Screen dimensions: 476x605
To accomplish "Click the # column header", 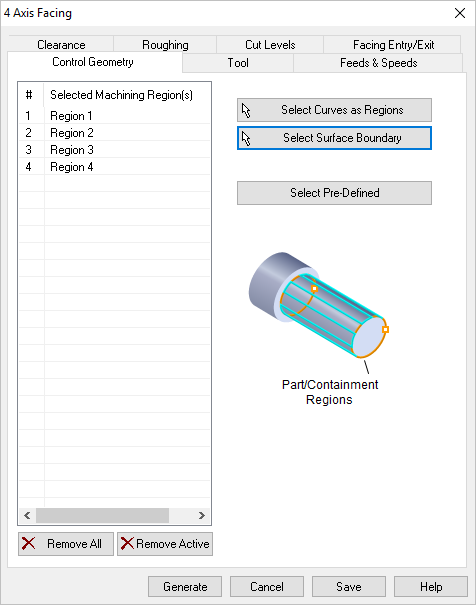I will coord(31,95).
